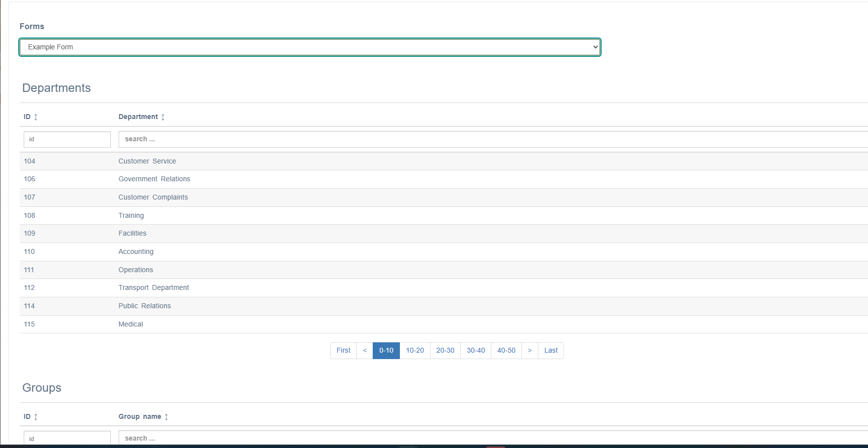Focus the Departments search field
The height and width of the screenshot is (448, 868).
pyautogui.click(x=493, y=139)
